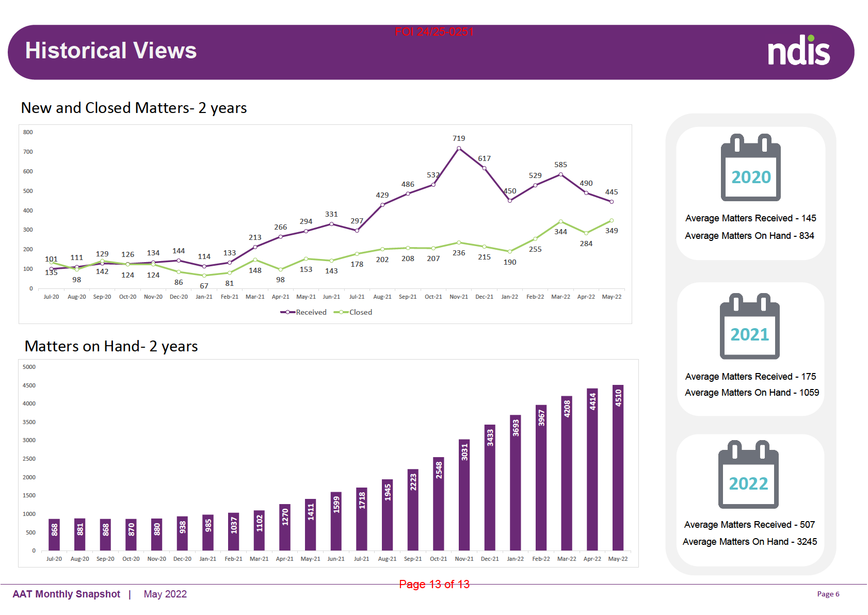
Task: Click the AAT Monthly Snapshot footer text
Action: [67, 594]
